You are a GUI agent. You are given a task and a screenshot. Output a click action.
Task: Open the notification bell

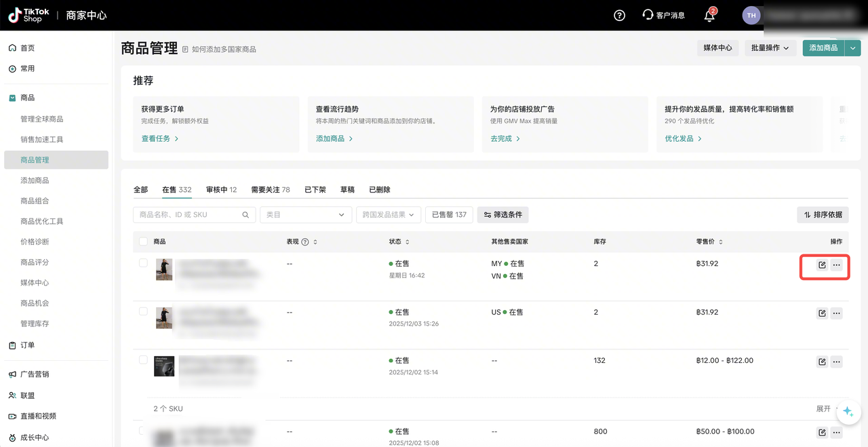(x=709, y=16)
